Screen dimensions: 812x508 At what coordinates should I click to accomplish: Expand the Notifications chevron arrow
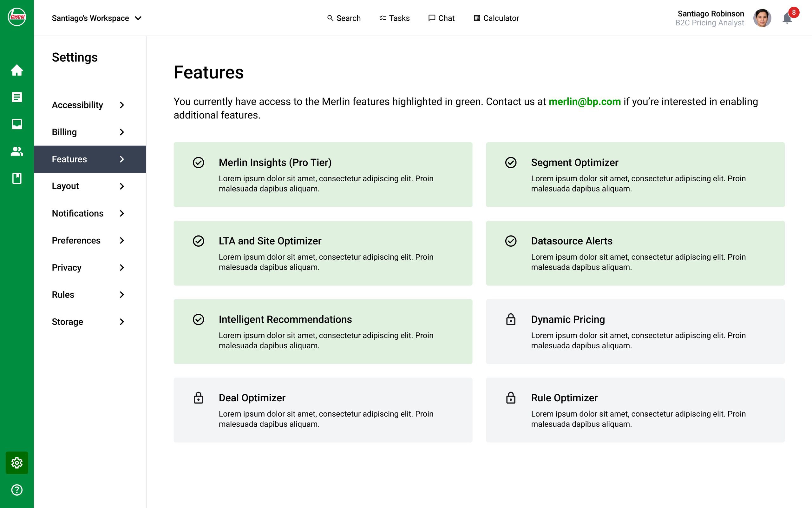tap(122, 213)
